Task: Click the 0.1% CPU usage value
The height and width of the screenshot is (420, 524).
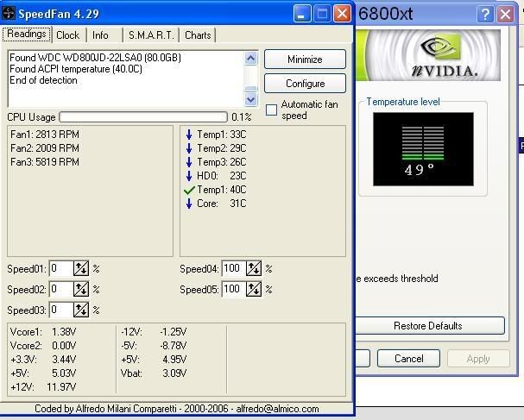Action: [x=241, y=117]
